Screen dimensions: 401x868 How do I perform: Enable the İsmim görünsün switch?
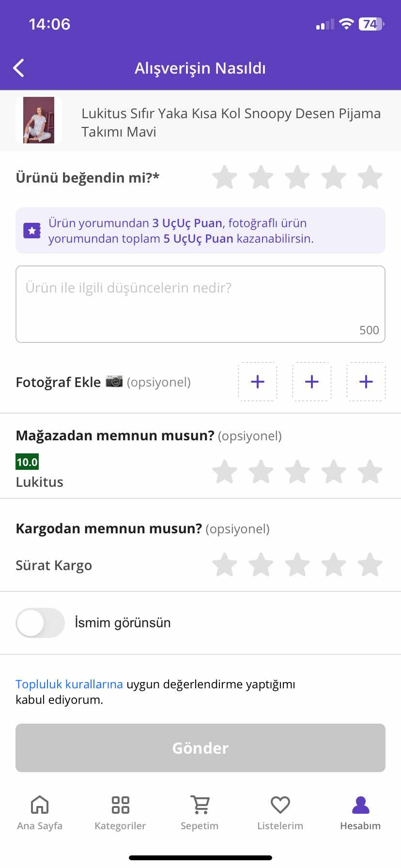(40, 622)
